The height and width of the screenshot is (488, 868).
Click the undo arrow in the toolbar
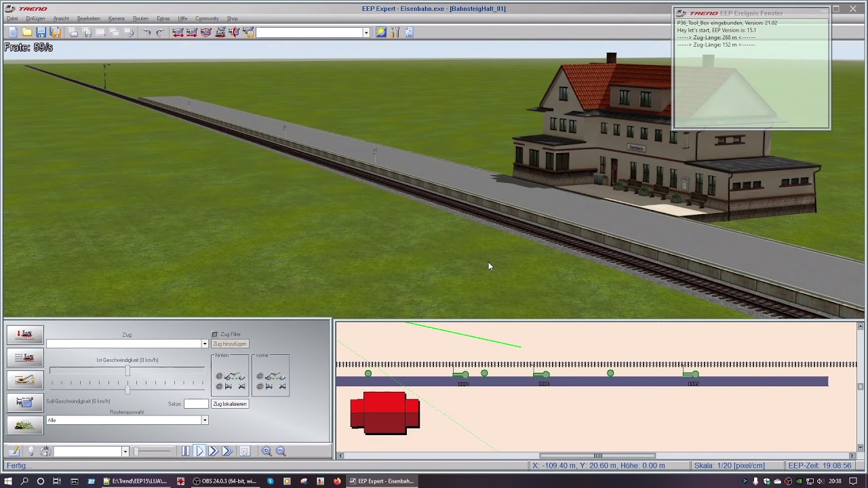[146, 32]
